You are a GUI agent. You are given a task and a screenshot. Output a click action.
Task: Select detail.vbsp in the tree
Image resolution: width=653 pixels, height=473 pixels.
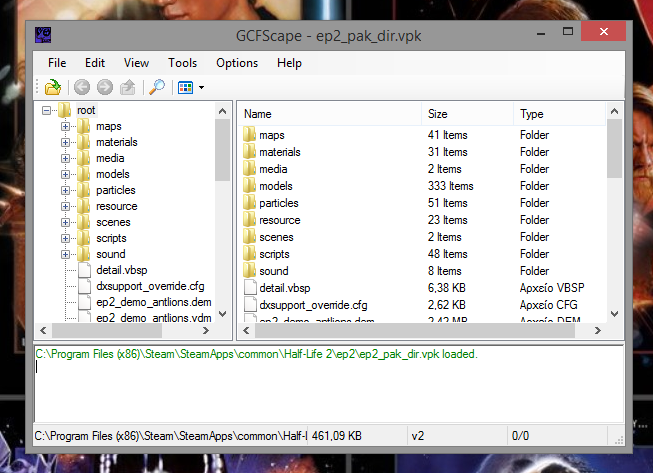[122, 270]
